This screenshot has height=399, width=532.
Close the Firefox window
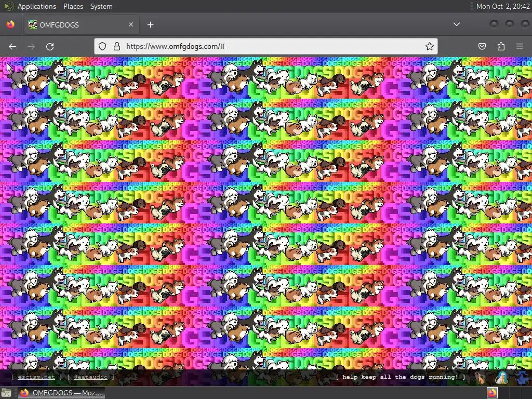(525, 23)
